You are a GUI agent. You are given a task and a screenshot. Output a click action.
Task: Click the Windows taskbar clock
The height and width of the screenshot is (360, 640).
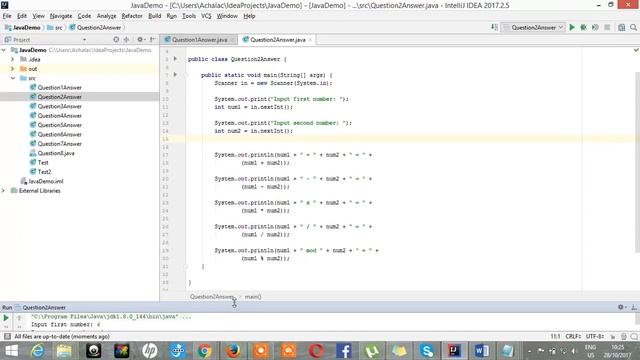618,351
